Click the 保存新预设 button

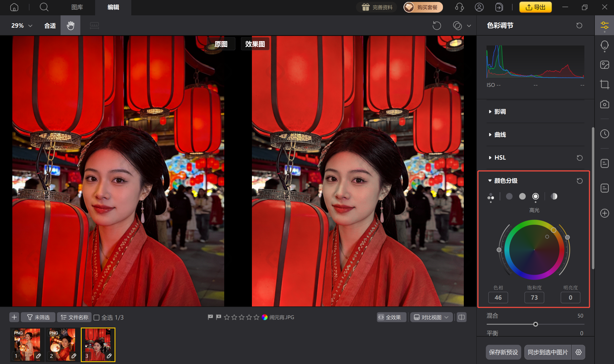point(503,352)
